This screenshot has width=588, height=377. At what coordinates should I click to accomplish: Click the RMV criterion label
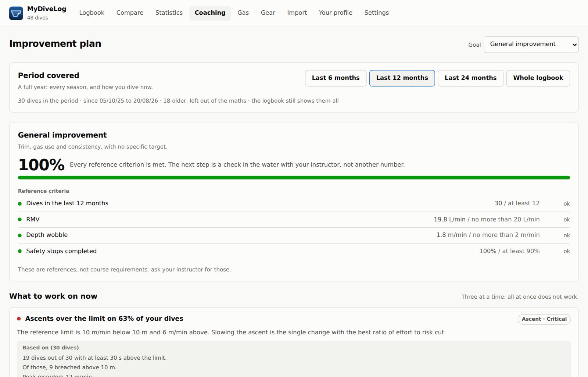point(33,220)
